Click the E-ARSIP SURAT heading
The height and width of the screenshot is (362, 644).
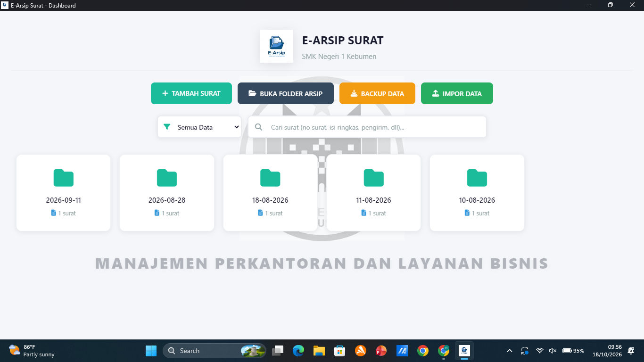pos(343,41)
